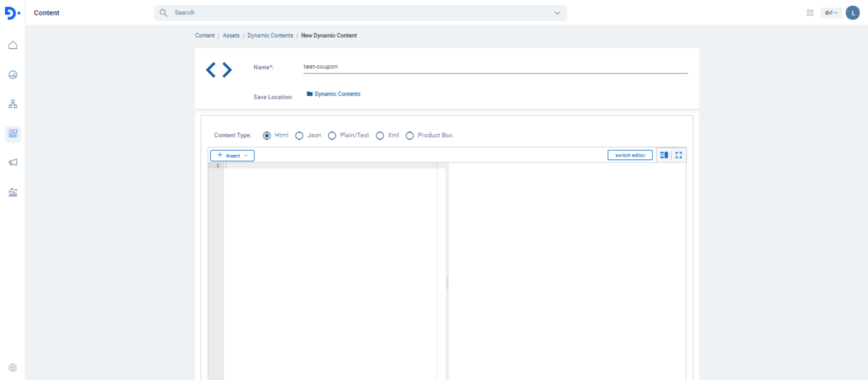Open the analytics chart icon in sidebar

pos(13,192)
